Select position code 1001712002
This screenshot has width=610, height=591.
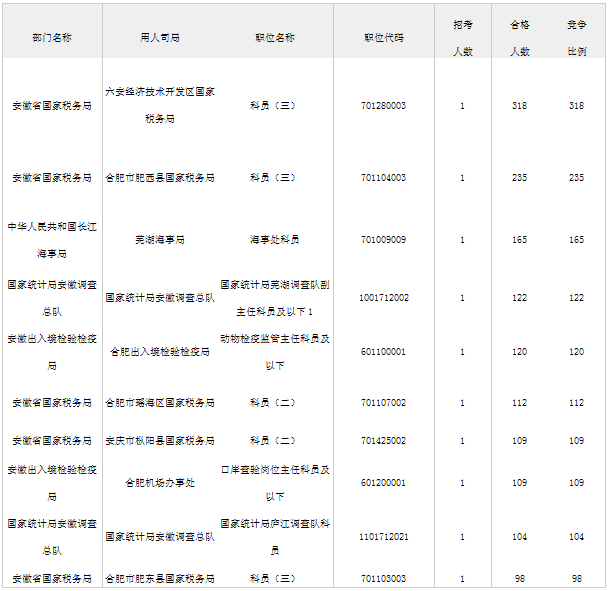click(x=384, y=298)
